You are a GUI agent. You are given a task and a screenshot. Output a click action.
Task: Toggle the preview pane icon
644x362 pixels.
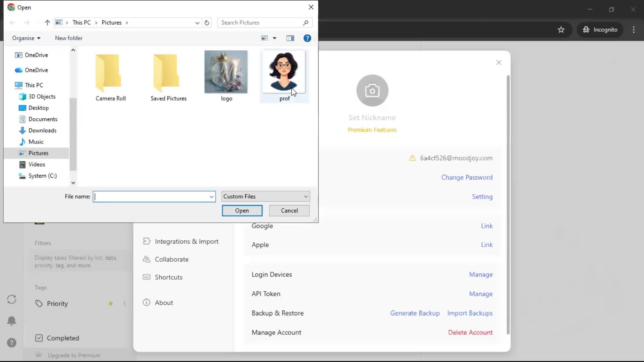pyautogui.click(x=290, y=38)
